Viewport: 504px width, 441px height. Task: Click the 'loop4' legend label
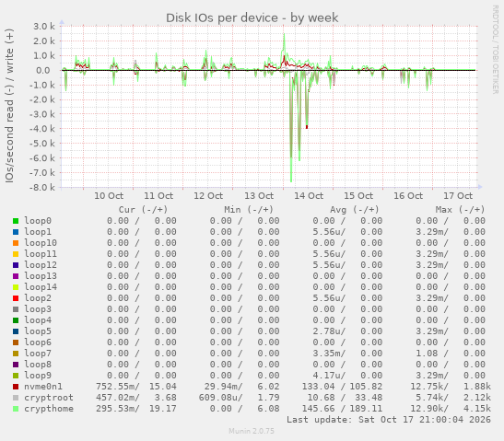[38, 320]
